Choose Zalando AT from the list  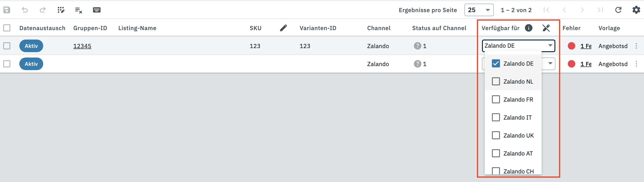(x=518, y=153)
